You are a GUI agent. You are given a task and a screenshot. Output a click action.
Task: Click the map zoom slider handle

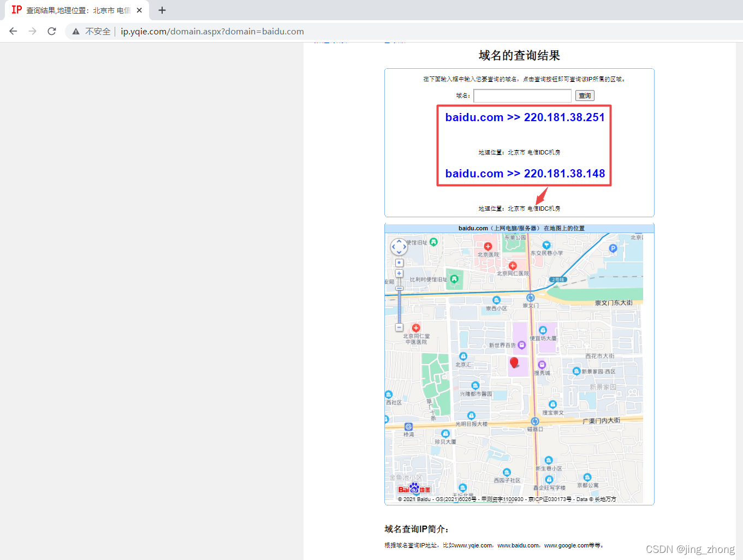(x=399, y=288)
